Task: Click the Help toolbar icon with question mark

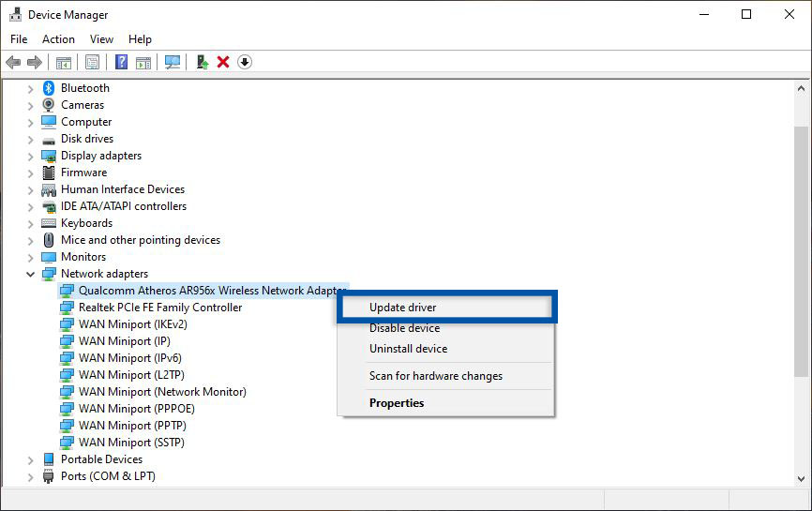Action: [x=121, y=62]
